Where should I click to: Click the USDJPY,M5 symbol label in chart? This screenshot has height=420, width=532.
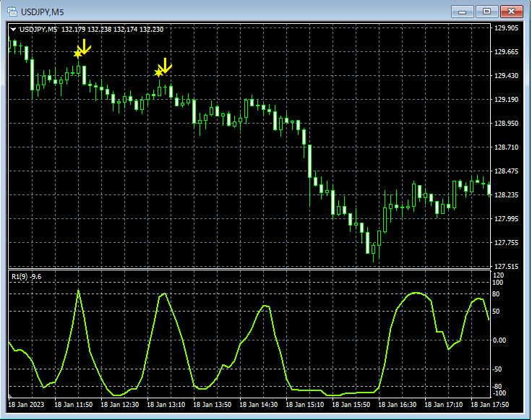tap(38, 30)
